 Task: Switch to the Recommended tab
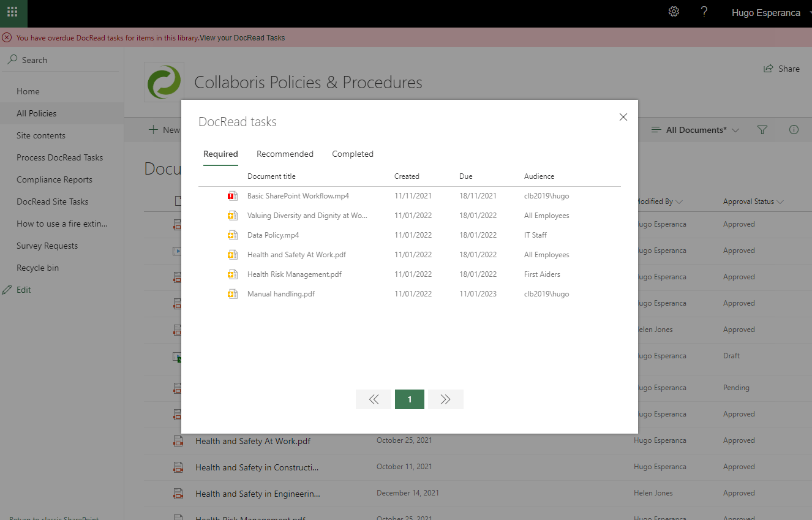point(285,154)
